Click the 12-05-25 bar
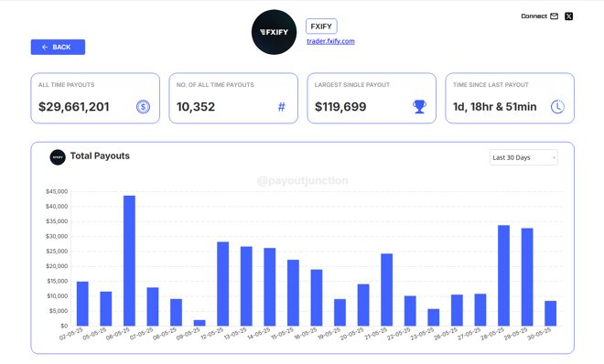Image resolution: width=604 pixels, height=364 pixels. [223, 284]
